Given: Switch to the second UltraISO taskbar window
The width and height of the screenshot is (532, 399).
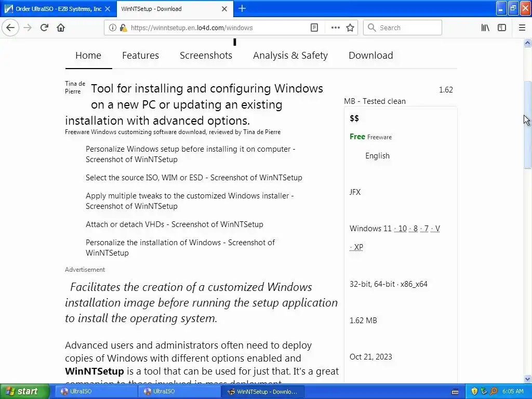Looking at the screenshot, I should tap(178, 391).
